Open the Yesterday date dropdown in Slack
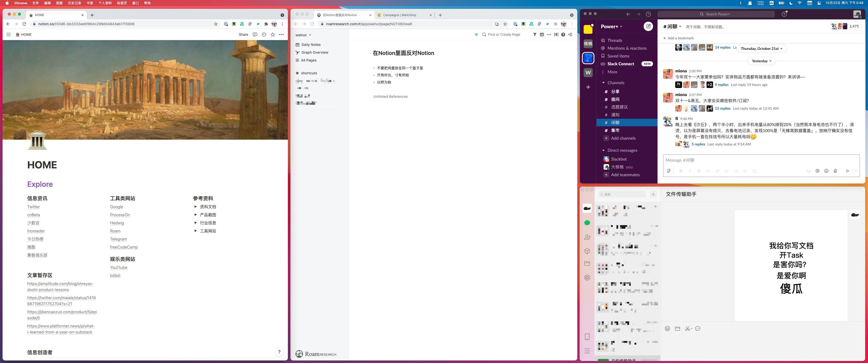This screenshot has width=868, height=363. click(762, 61)
